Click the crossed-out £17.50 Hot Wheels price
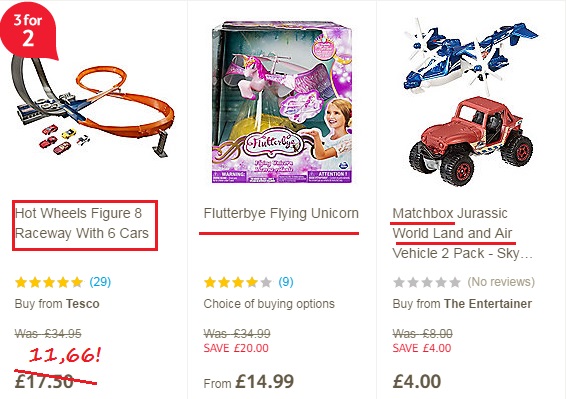 coord(44,382)
